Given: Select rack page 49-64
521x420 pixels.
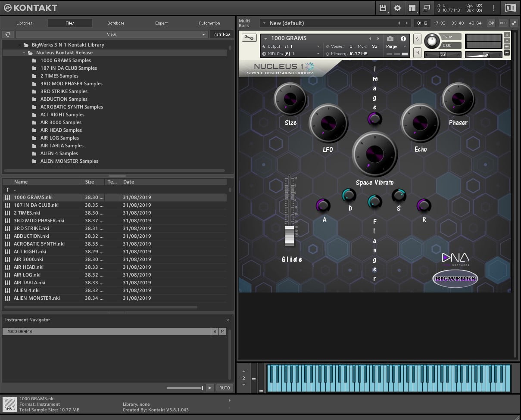Looking at the screenshot, I should [x=475, y=23].
